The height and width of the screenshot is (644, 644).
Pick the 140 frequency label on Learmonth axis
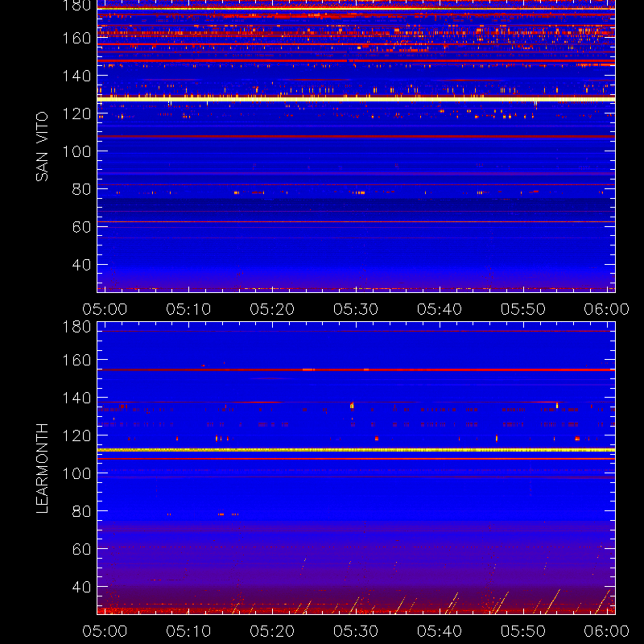pyautogui.click(x=76, y=398)
